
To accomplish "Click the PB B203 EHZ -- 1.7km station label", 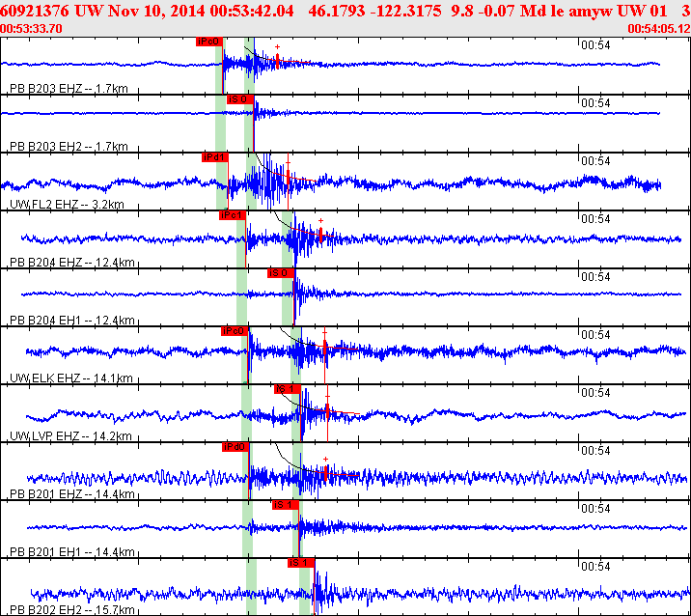I will coord(69,89).
